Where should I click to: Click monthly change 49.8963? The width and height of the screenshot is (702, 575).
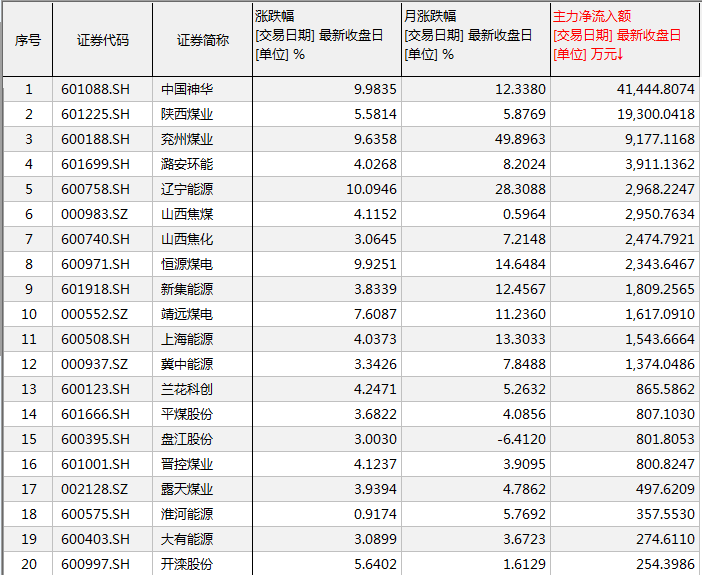(520, 139)
